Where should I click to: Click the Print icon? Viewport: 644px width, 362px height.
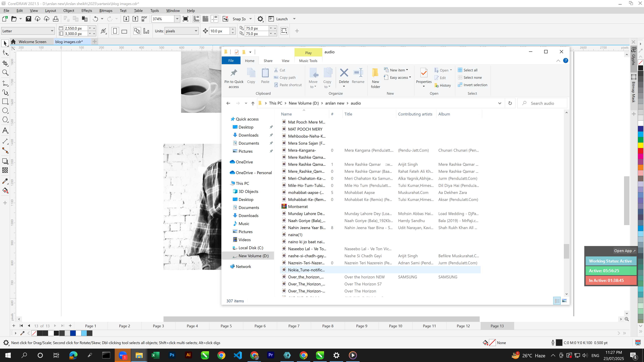[x=56, y=19]
